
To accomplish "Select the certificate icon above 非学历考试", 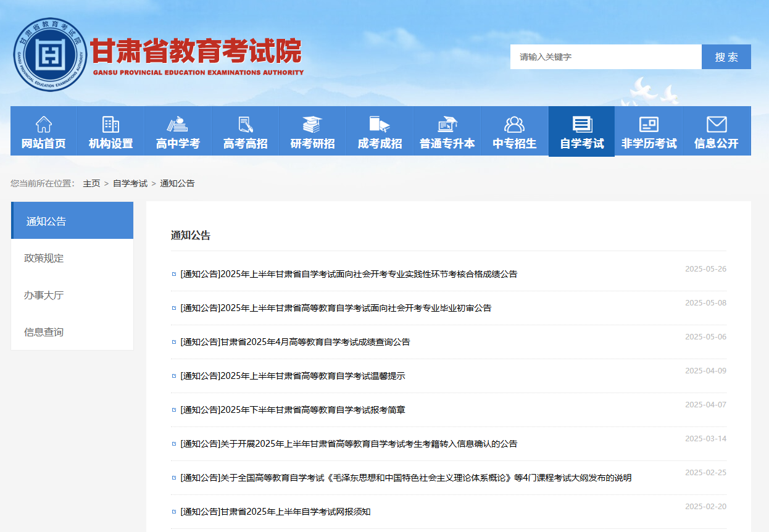I will tap(649, 124).
